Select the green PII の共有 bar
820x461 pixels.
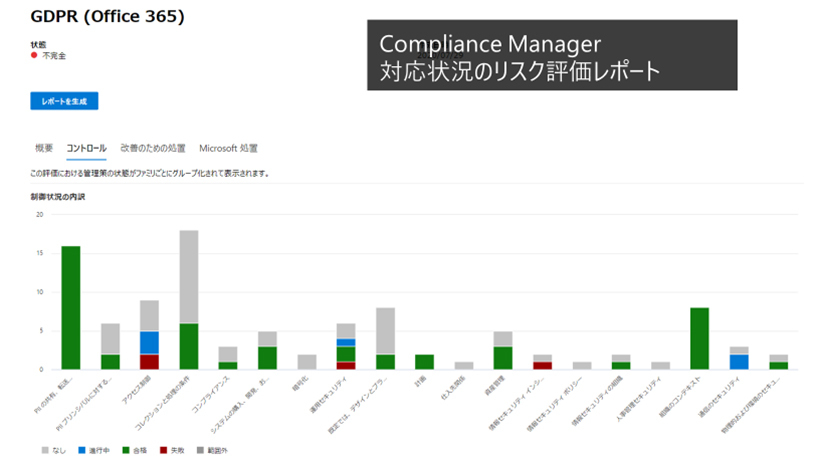click(x=71, y=308)
